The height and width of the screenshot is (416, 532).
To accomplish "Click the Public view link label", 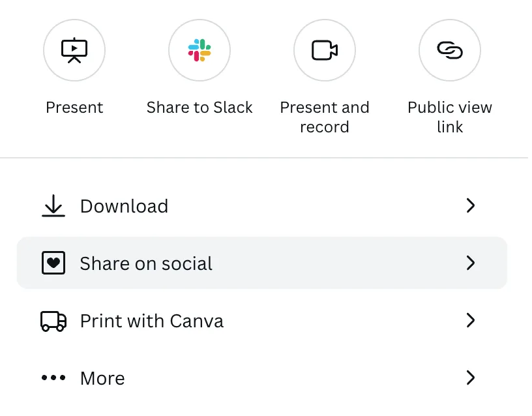I will 450,117.
